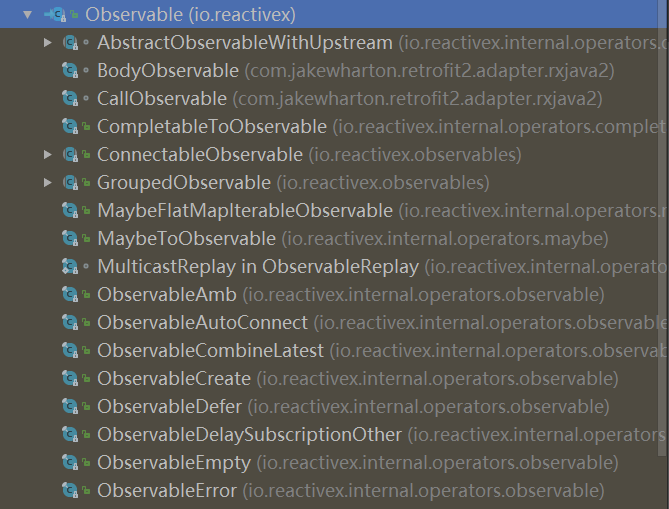Select the ObservableError class
Screen dimensions: 669x509
[167, 491]
